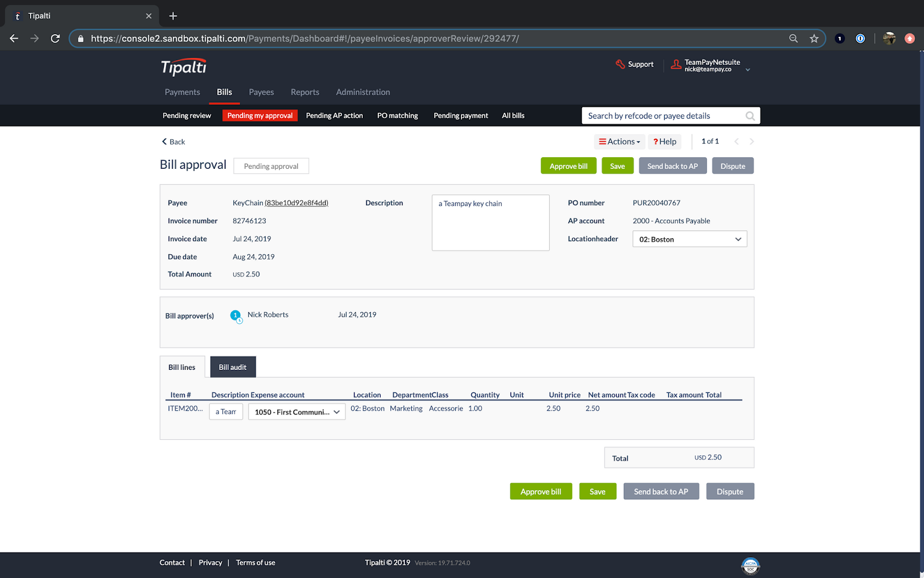Open a new browser tab
The width and height of the screenshot is (924, 578).
tap(173, 16)
